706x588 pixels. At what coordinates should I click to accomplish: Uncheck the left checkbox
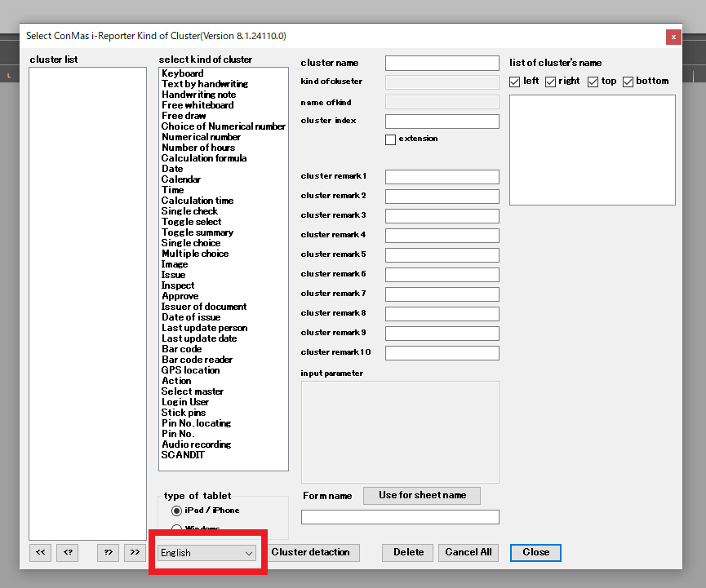(515, 82)
